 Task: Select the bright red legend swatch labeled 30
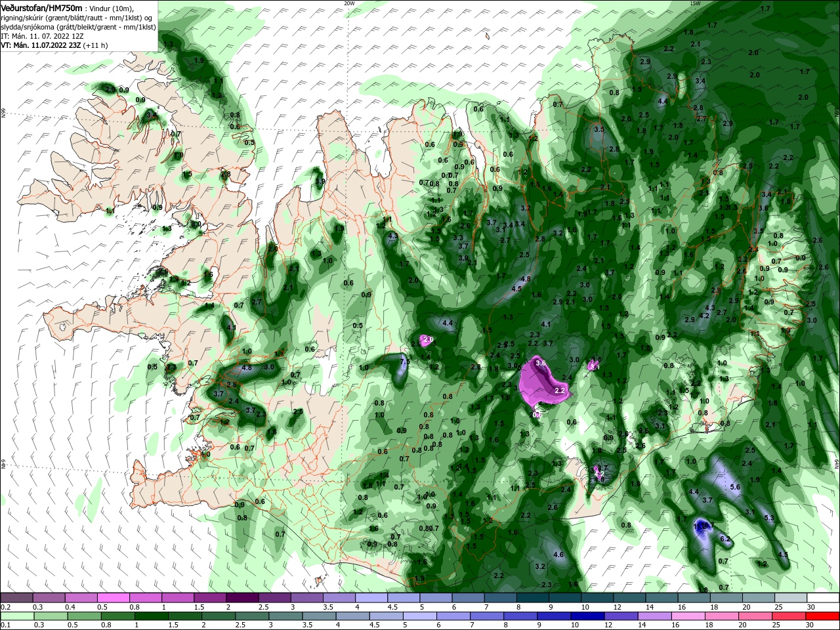click(x=824, y=616)
